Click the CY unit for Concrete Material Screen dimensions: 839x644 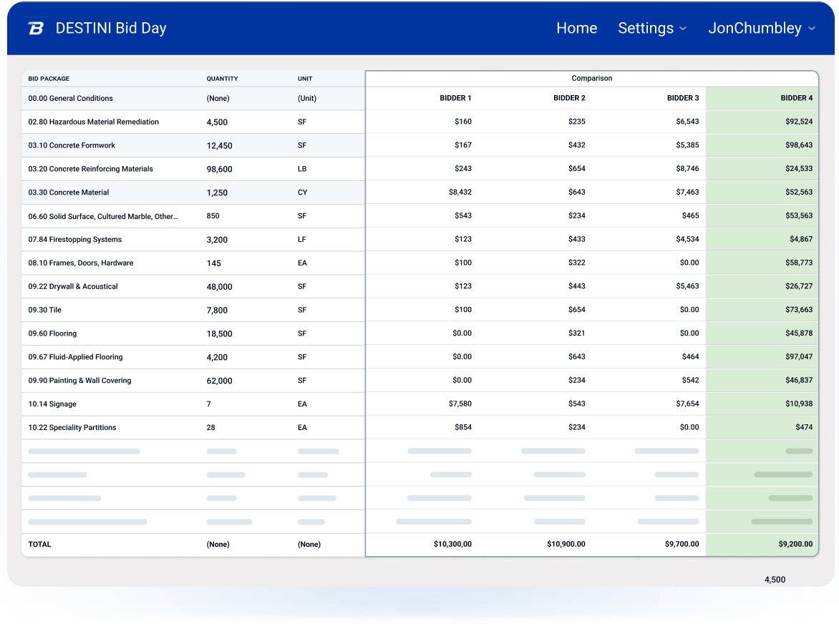302,192
